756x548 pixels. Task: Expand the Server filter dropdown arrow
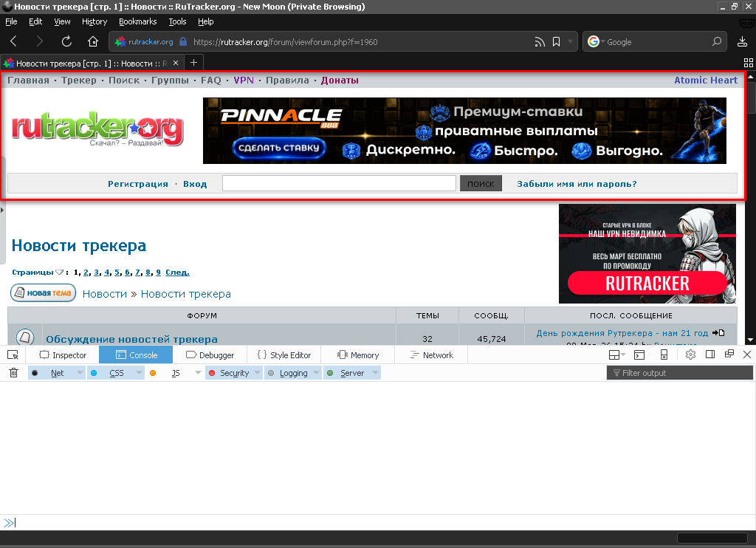pyautogui.click(x=375, y=373)
